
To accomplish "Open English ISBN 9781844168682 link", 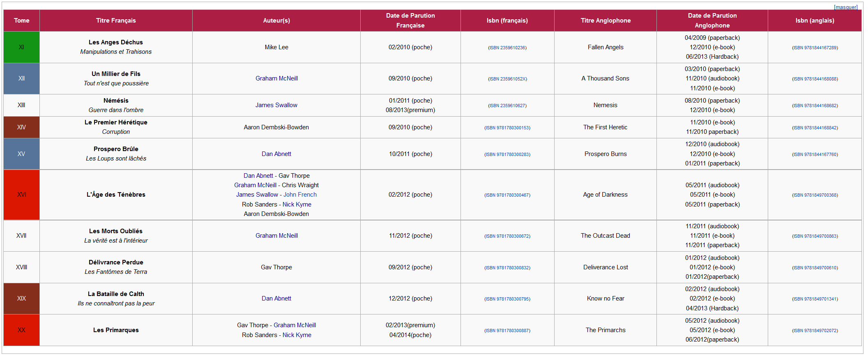I will click(x=815, y=106).
